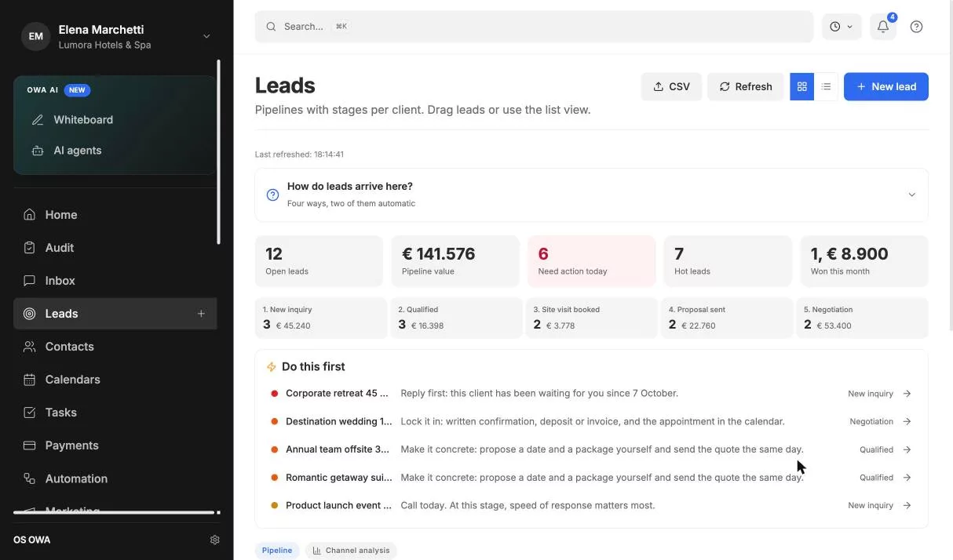
Task: Select the Pipeline tab
Action: pos(277,551)
